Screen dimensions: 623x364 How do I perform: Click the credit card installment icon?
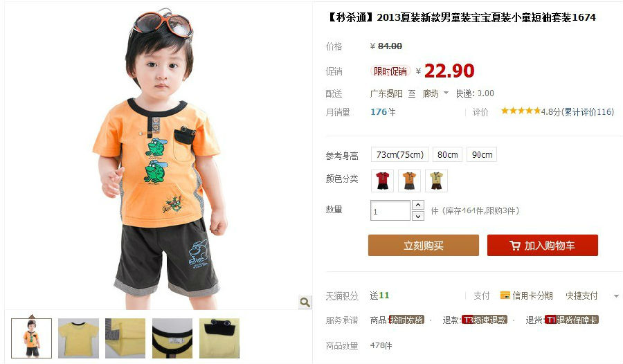tap(505, 295)
